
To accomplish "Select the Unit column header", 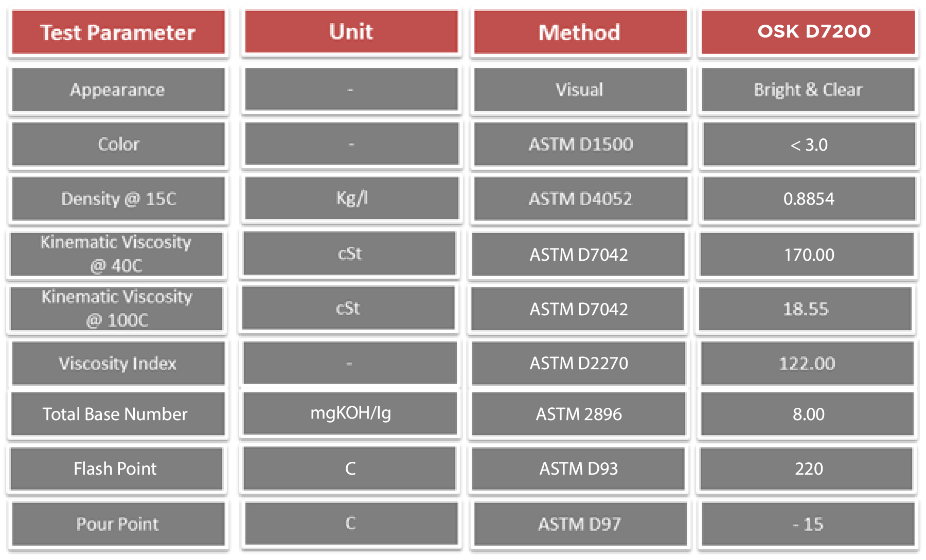I will coord(351,32).
